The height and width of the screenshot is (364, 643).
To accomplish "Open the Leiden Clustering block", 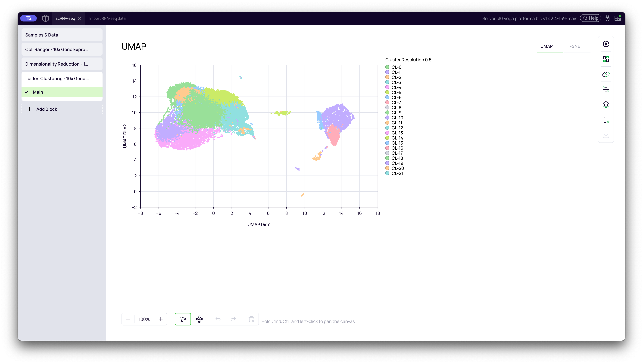I will point(62,78).
